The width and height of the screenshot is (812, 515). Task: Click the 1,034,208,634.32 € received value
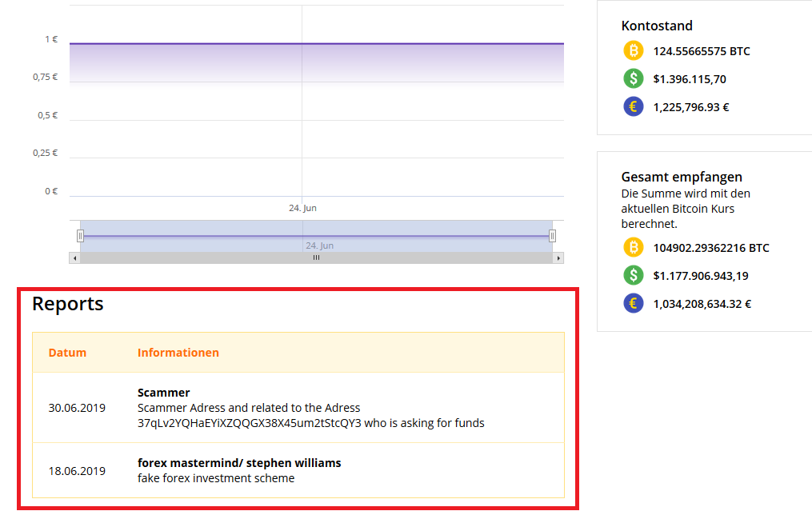tap(702, 304)
